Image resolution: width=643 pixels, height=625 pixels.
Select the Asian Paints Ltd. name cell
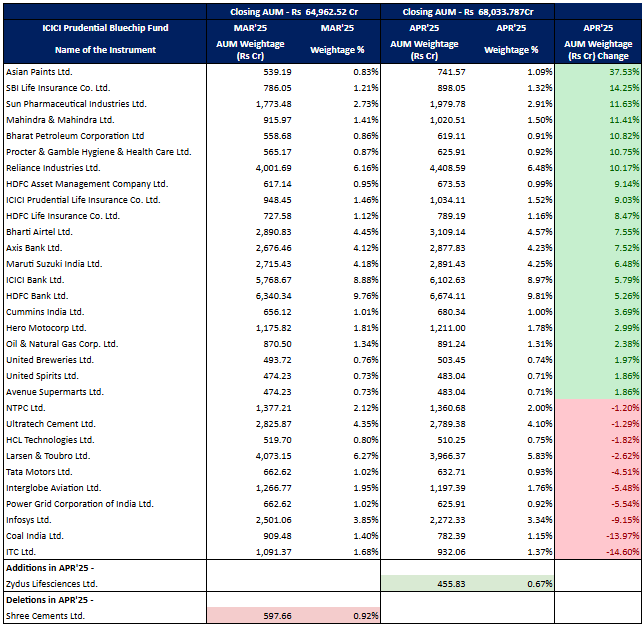tap(39, 72)
